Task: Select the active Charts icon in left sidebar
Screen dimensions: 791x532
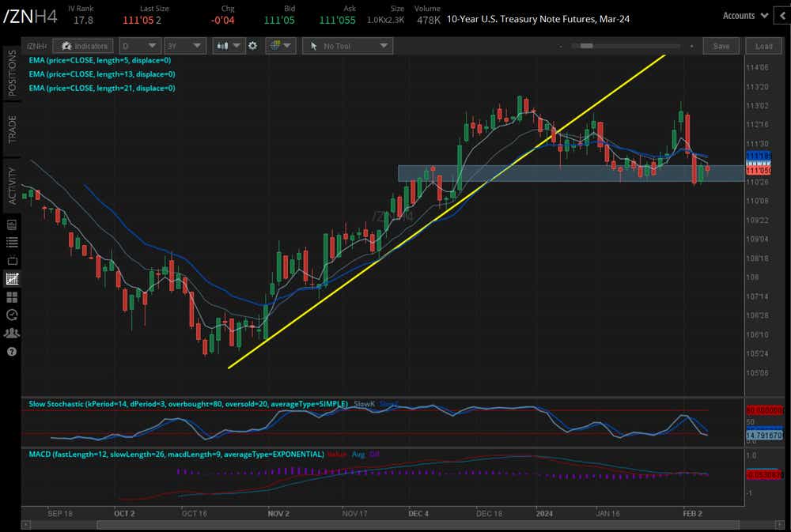Action: [x=11, y=278]
